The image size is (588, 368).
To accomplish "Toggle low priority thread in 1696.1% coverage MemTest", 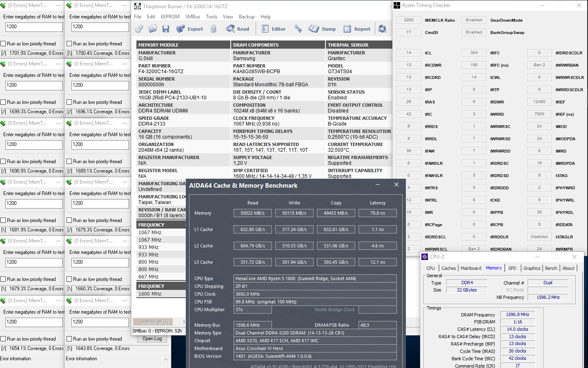I will click(x=69, y=102).
